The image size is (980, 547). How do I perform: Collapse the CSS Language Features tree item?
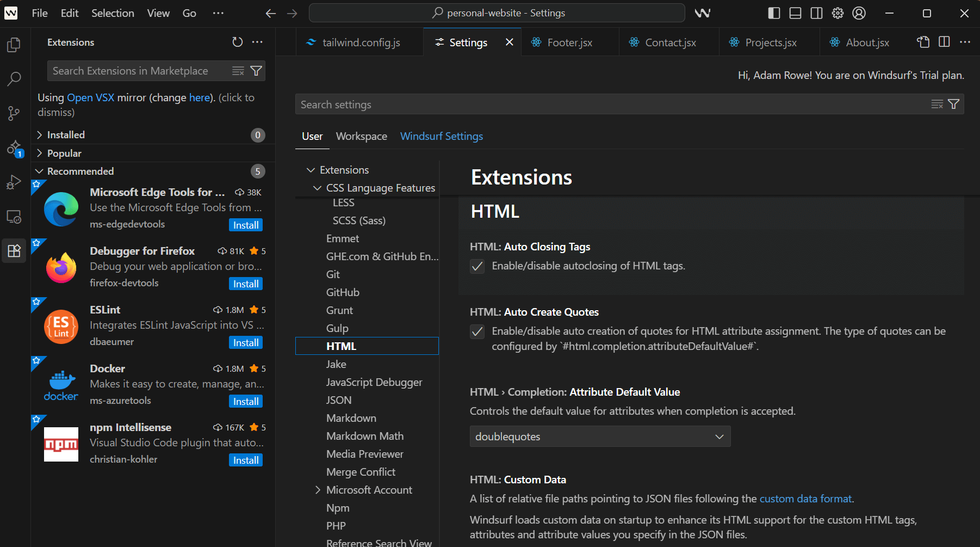[x=318, y=188]
